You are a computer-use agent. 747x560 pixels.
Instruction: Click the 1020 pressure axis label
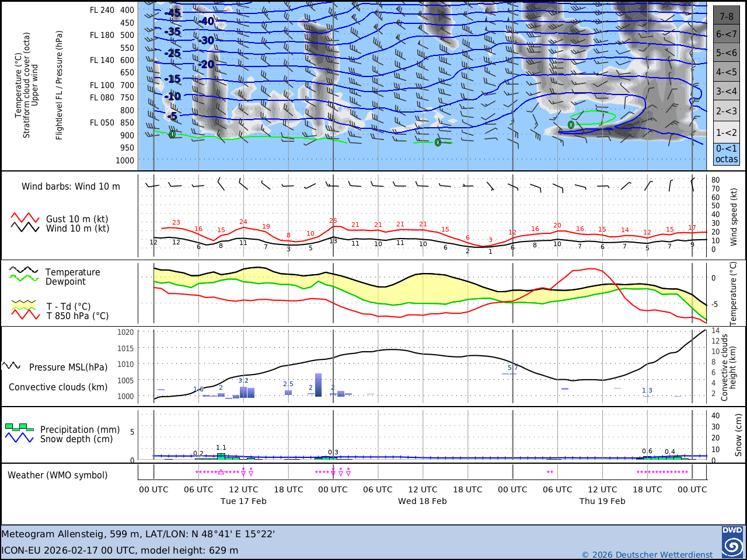(x=127, y=332)
